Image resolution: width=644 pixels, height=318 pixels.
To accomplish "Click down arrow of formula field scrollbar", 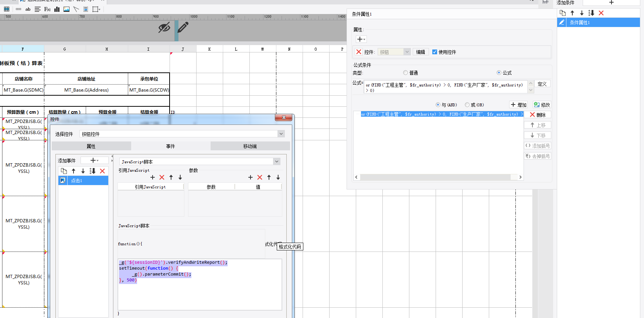I will 531,90.
